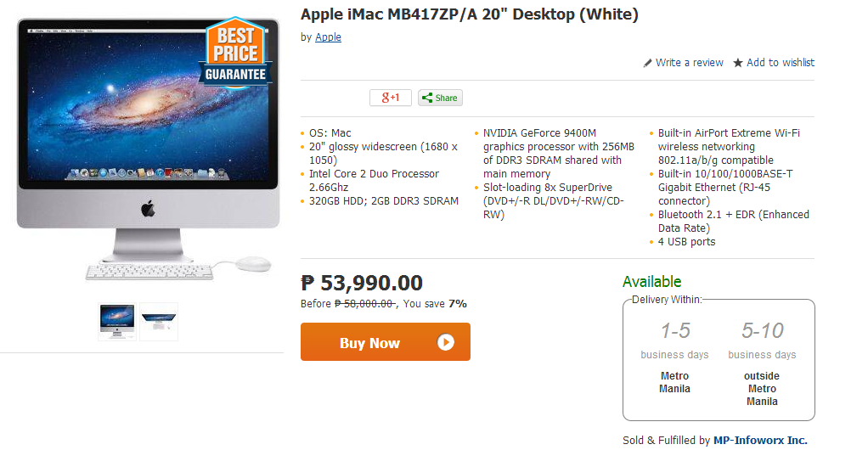This screenshot has width=868, height=450.
Task: Click the Available stock status text
Action: point(651,282)
